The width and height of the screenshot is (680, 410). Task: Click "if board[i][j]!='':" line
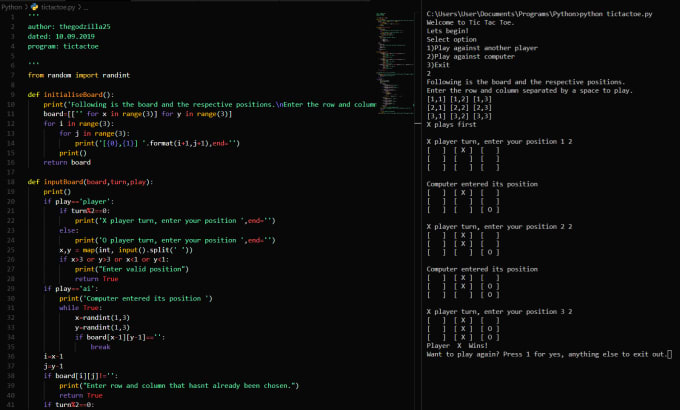coord(81,376)
